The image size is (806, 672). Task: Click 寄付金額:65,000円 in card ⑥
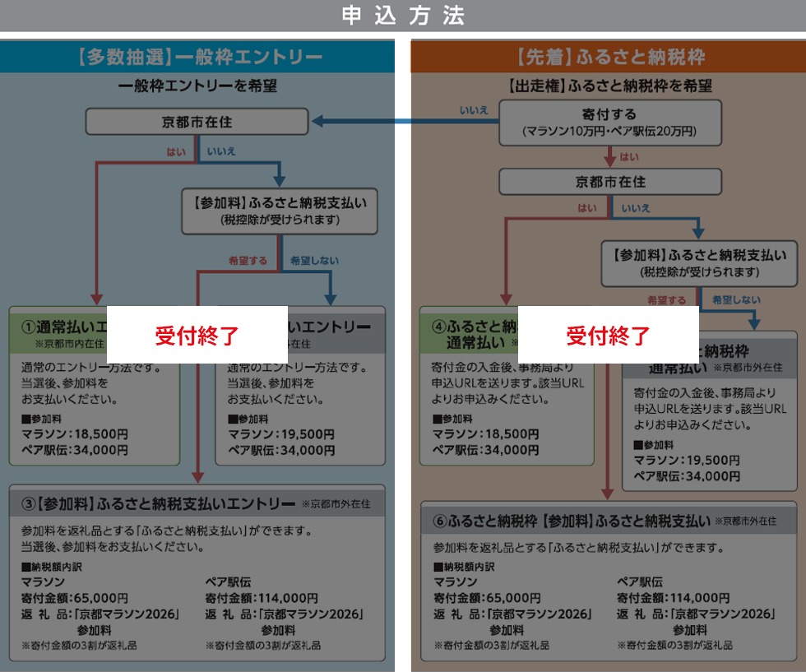[487, 598]
